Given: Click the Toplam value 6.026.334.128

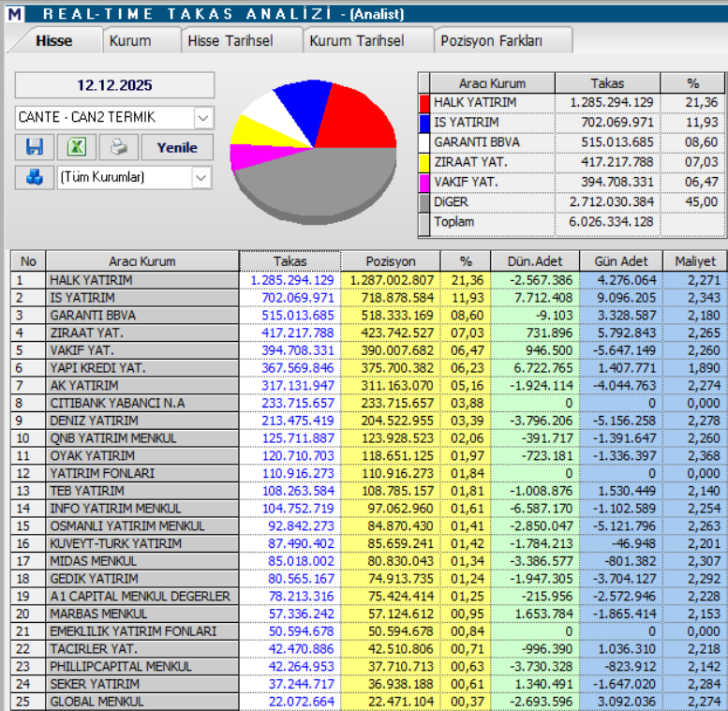Looking at the screenshot, I should pos(611,222).
